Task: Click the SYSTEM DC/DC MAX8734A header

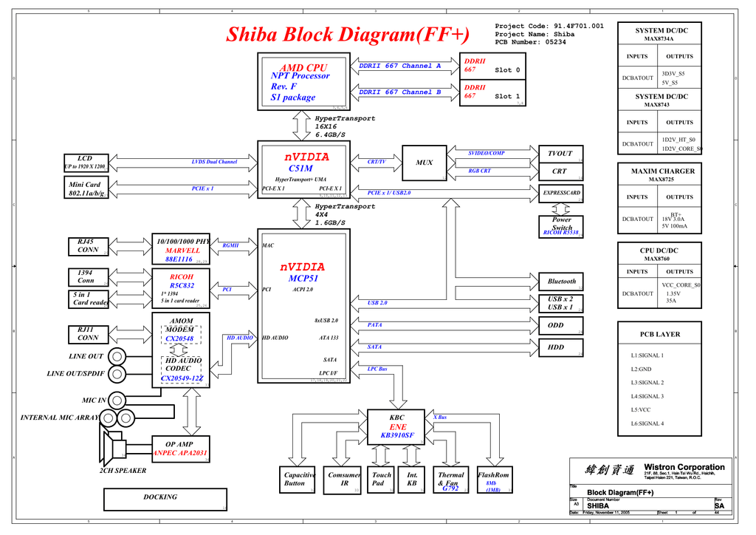Action: (660, 34)
